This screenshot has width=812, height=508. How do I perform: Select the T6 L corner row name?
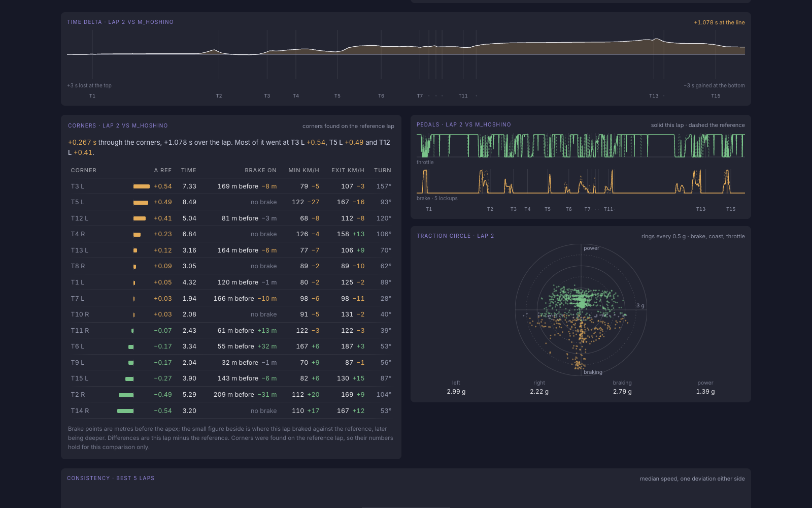(x=78, y=346)
